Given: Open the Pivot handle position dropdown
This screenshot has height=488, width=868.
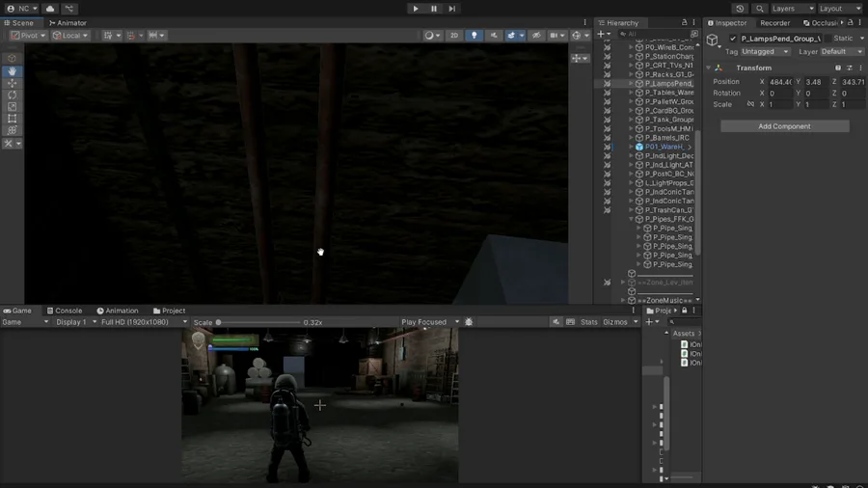Looking at the screenshot, I should tap(28, 36).
